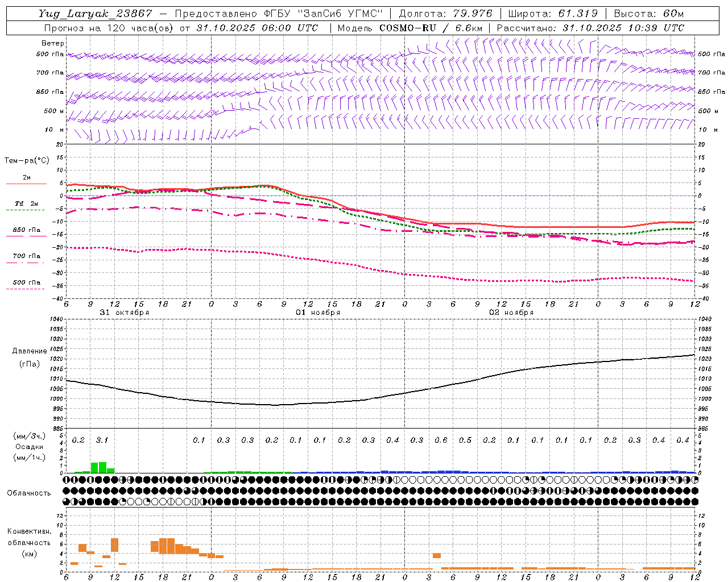
Task: Select the forecast line Прогноз на 120 часа(ов)
Action: (109, 28)
